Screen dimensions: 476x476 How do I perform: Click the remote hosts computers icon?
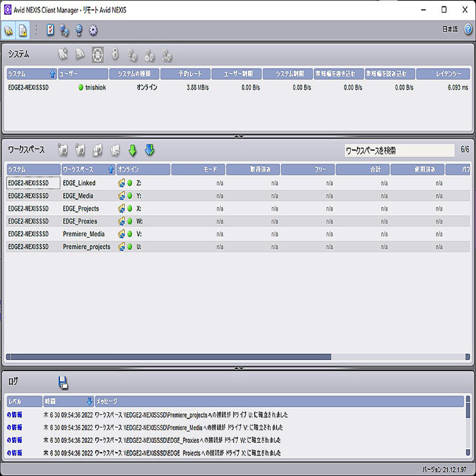point(64,30)
